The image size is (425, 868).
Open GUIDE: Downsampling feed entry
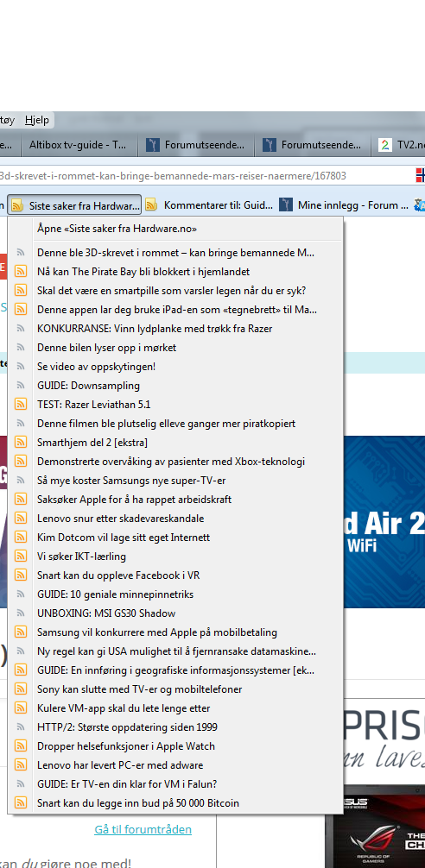[175, 386]
